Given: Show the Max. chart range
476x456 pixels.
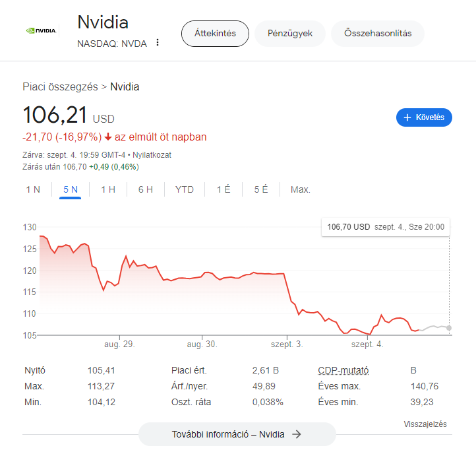Looking at the screenshot, I should (301, 189).
